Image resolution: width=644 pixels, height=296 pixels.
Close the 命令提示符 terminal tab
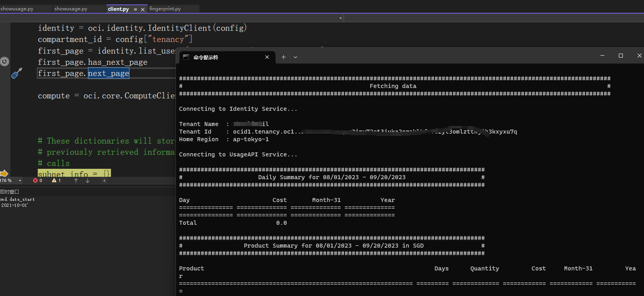click(x=267, y=57)
